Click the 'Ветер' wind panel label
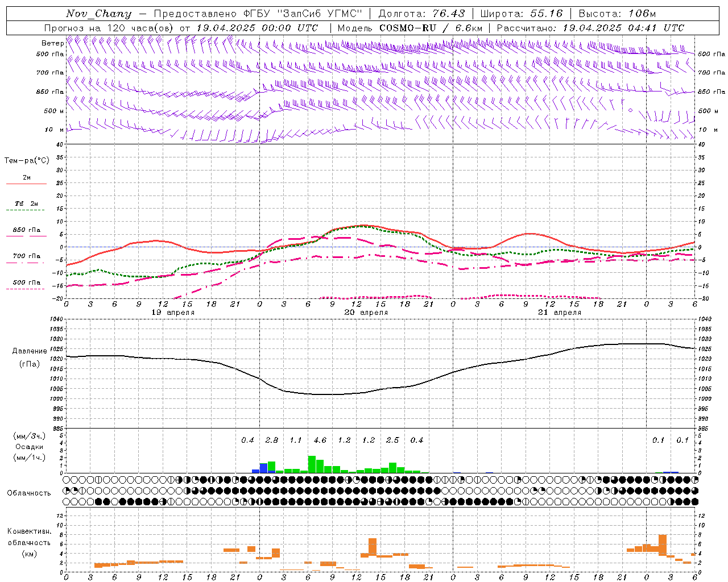 click(53, 43)
